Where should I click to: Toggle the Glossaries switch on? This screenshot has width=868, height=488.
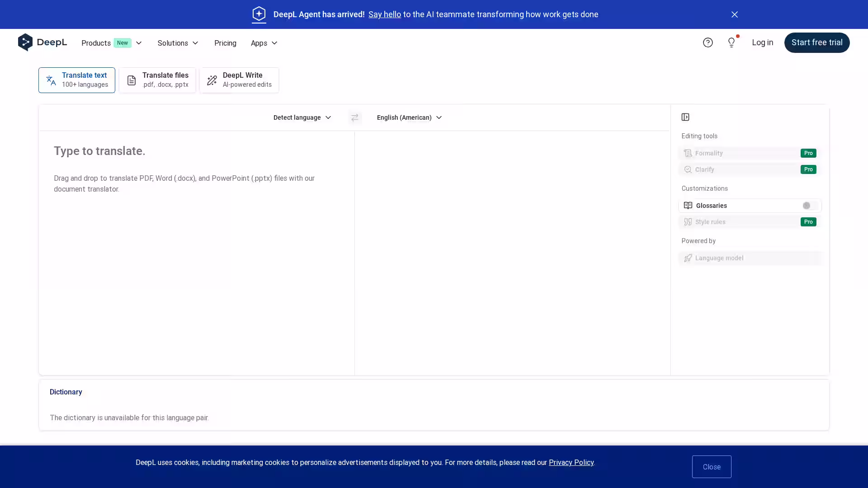809,206
